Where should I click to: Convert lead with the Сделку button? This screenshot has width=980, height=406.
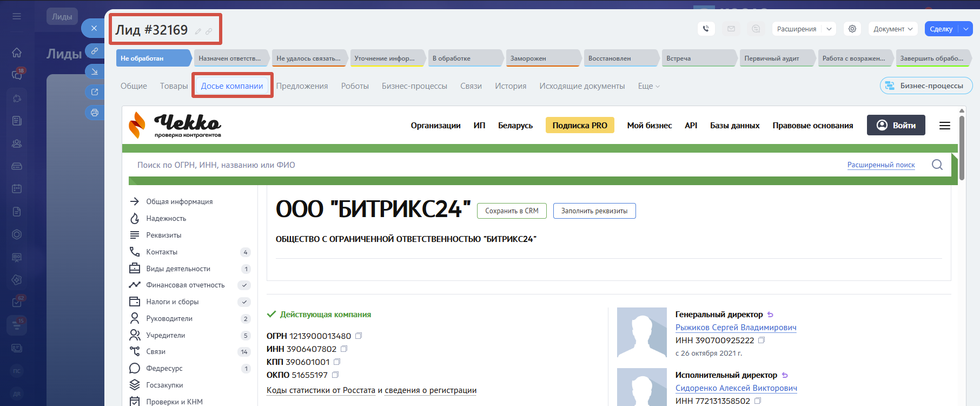tap(942, 29)
